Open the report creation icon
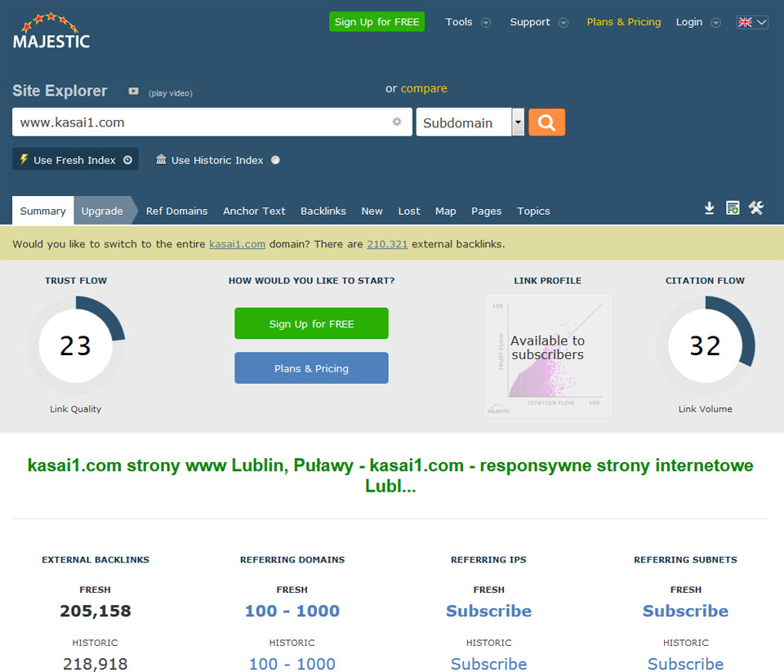 733,208
